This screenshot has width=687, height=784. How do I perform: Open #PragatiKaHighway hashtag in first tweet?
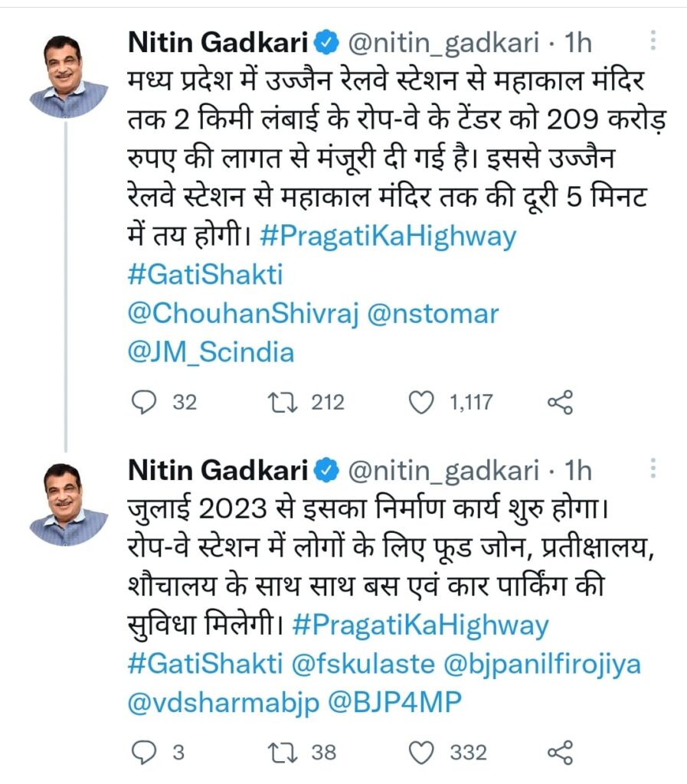click(388, 236)
